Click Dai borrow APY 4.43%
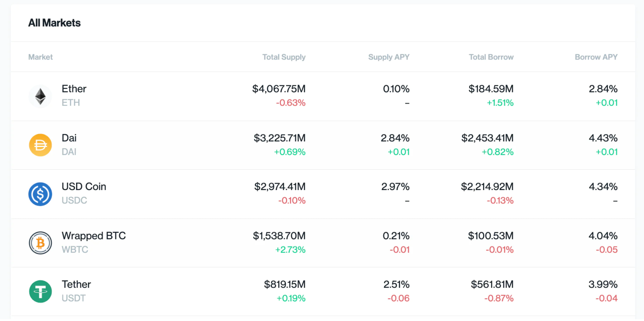Viewport: 644px width, 321px height. point(603,138)
